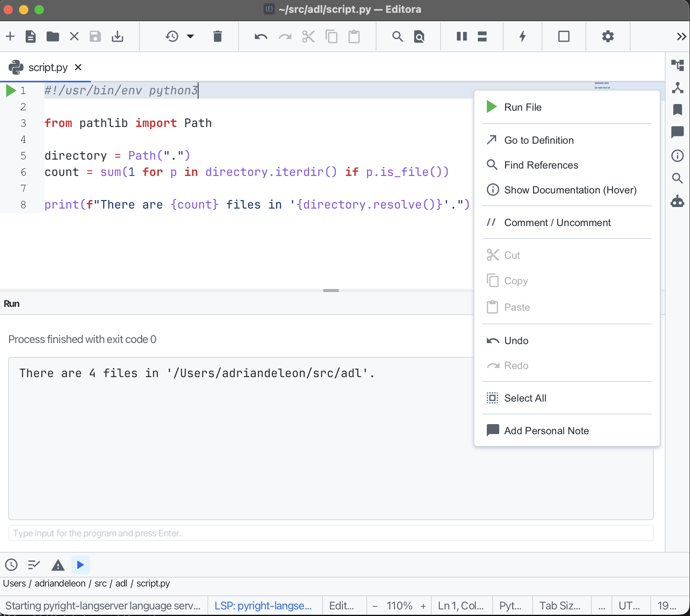Toggle horizontal split view layout
690x616 pixels.
(482, 37)
